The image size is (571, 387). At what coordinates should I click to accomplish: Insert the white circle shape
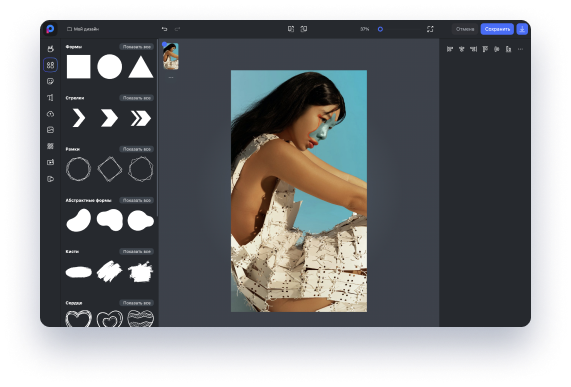tap(110, 67)
